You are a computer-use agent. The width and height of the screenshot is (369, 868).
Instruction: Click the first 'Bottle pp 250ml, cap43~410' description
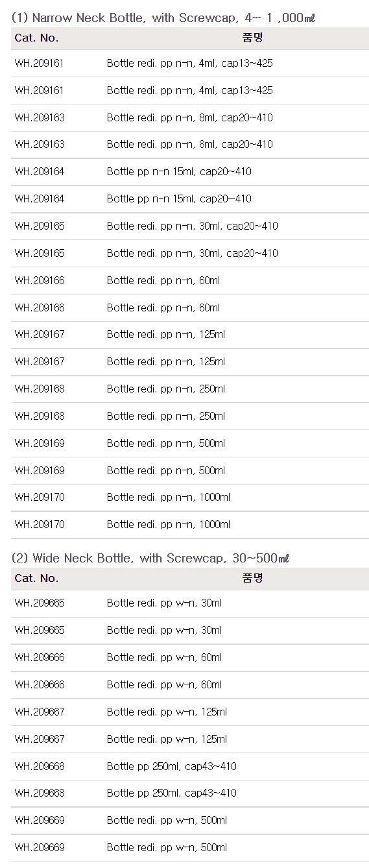click(x=172, y=766)
